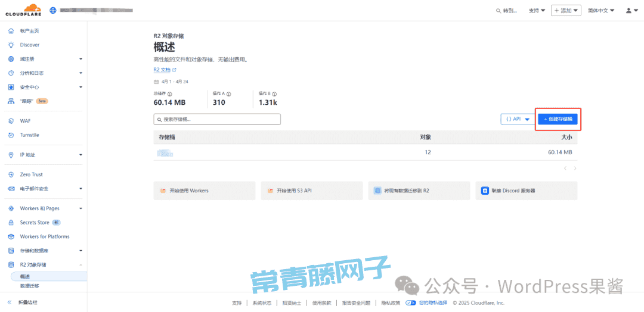644x312 pixels.
Task: Open WAF label in sidebar menu
Action: pos(25,121)
